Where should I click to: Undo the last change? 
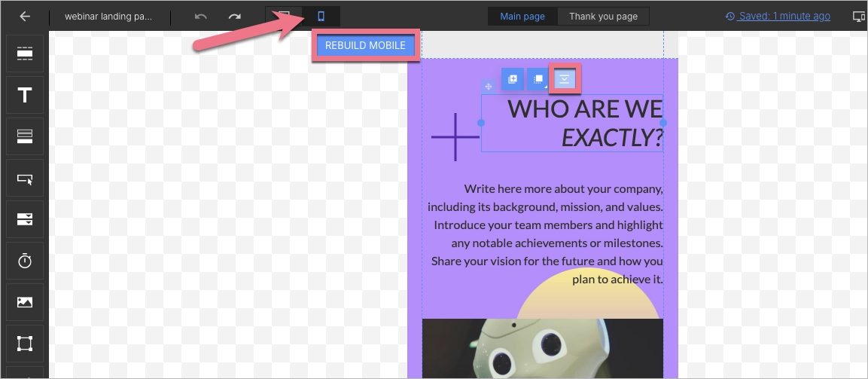click(200, 17)
